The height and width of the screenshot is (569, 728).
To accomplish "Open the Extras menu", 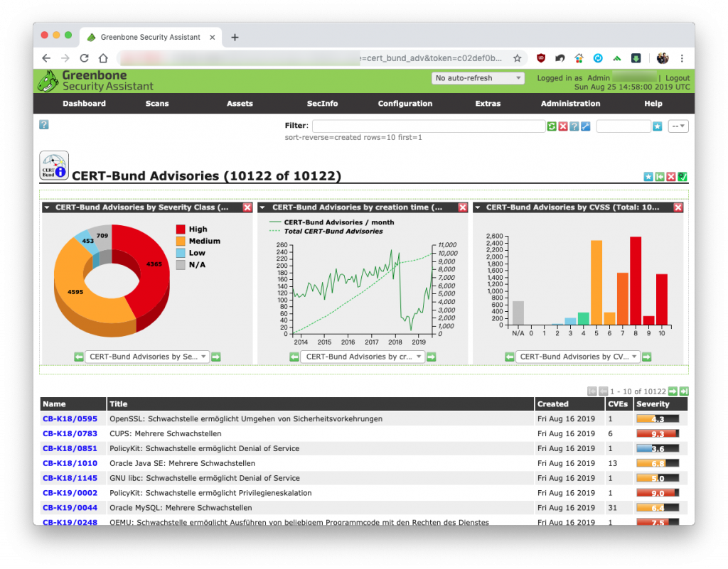I will point(488,104).
